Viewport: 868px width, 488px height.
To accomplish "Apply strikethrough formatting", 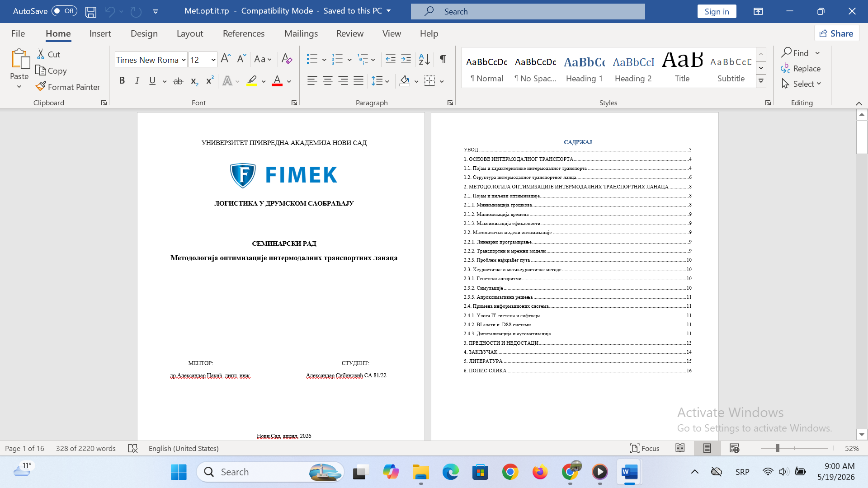I will point(178,81).
